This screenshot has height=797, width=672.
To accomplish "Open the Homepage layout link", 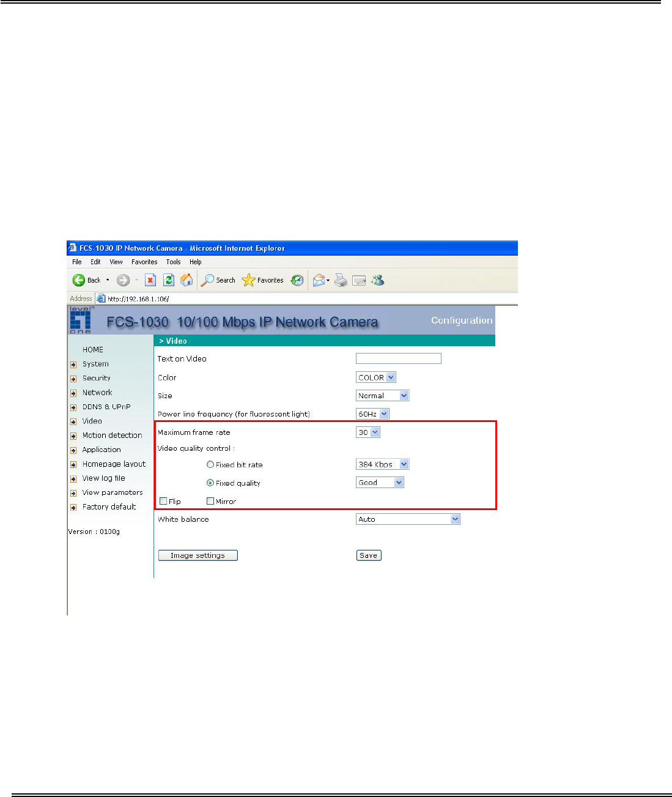I will point(114,464).
